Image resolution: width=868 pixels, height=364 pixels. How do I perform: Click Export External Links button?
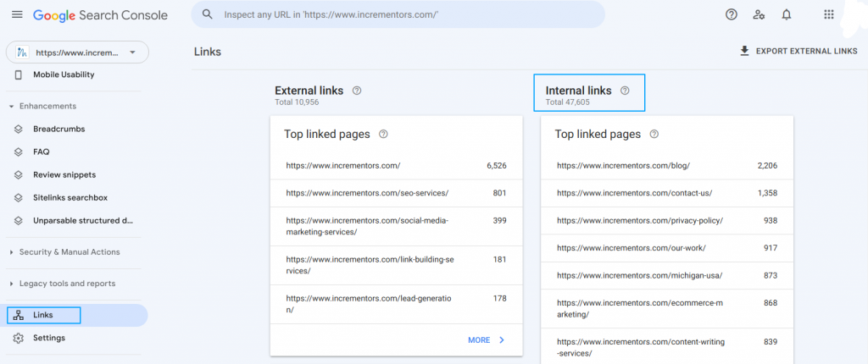tap(798, 51)
